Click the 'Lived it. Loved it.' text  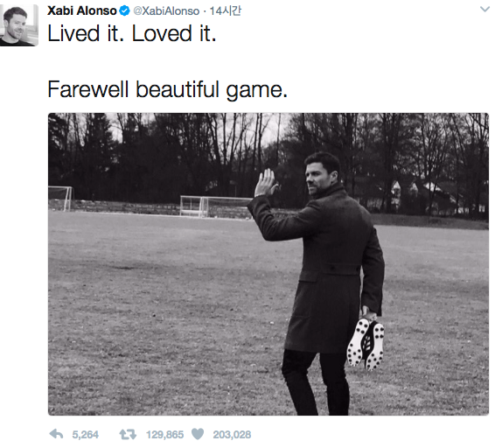pos(132,33)
